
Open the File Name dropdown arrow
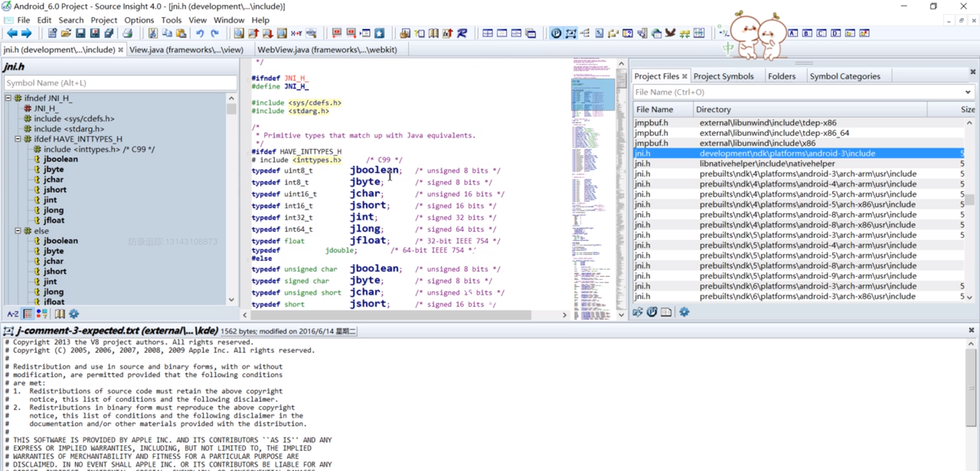tap(967, 92)
